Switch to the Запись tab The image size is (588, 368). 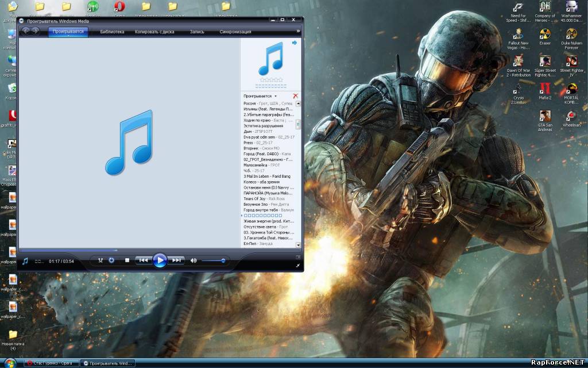197,32
